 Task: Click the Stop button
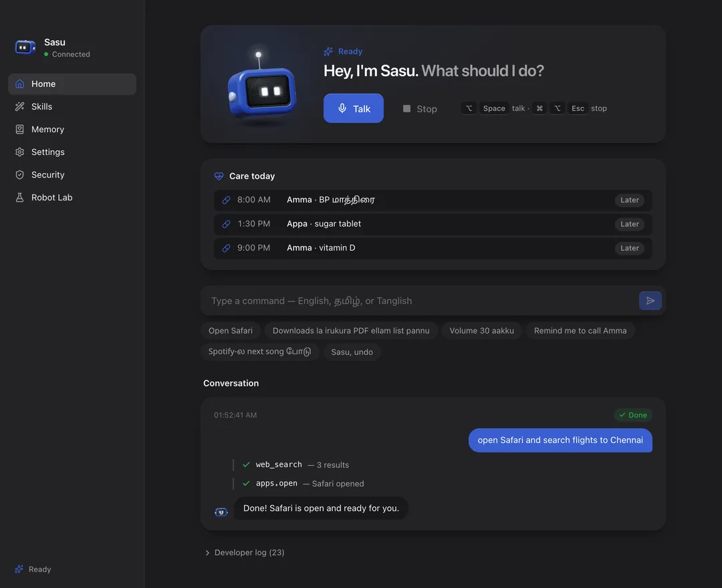tap(419, 109)
